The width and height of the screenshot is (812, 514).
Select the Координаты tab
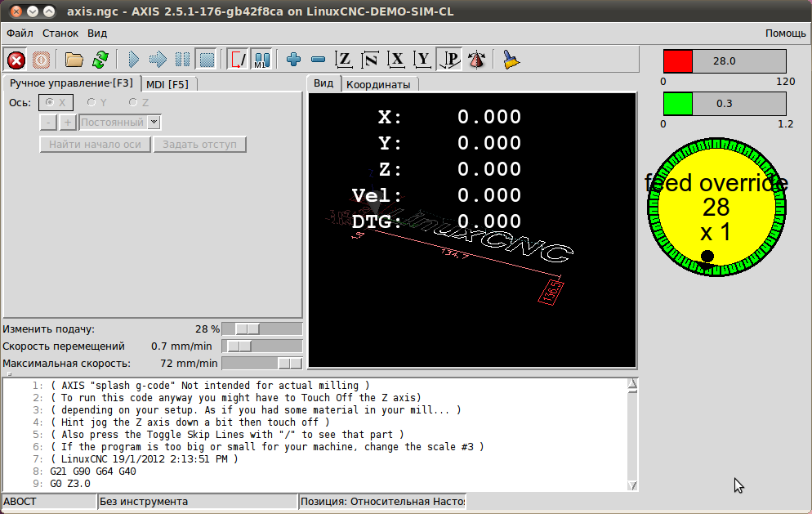tap(378, 84)
